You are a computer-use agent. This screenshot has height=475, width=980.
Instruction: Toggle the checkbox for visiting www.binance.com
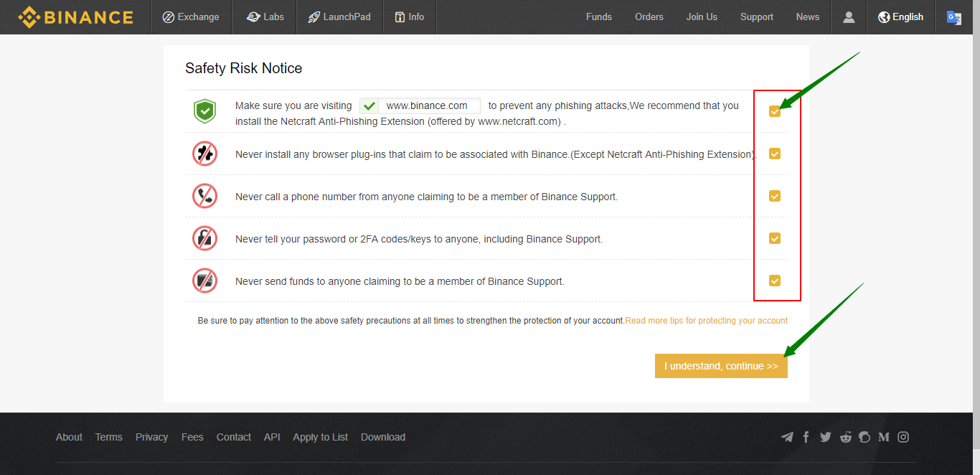pyautogui.click(x=775, y=111)
